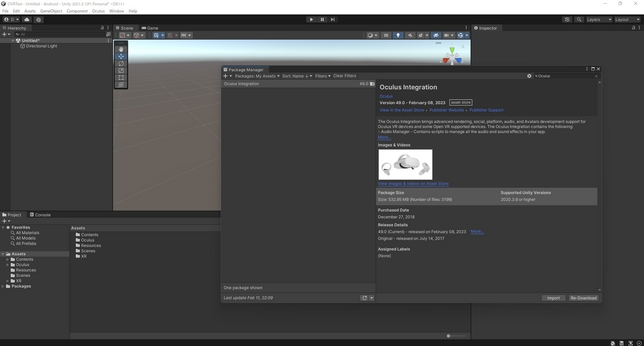Open the Untitled scene options menu
Image resolution: width=644 pixels, height=346 pixels.
(x=108, y=40)
